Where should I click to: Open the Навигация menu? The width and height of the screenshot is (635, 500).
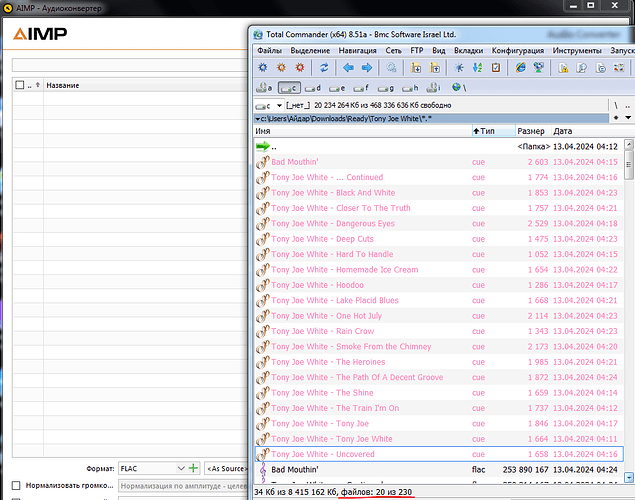pyautogui.click(x=358, y=51)
